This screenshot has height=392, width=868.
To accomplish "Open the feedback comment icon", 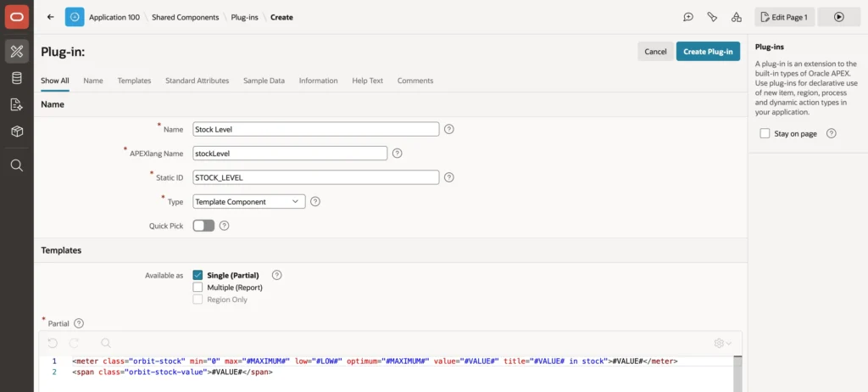I will click(x=688, y=17).
